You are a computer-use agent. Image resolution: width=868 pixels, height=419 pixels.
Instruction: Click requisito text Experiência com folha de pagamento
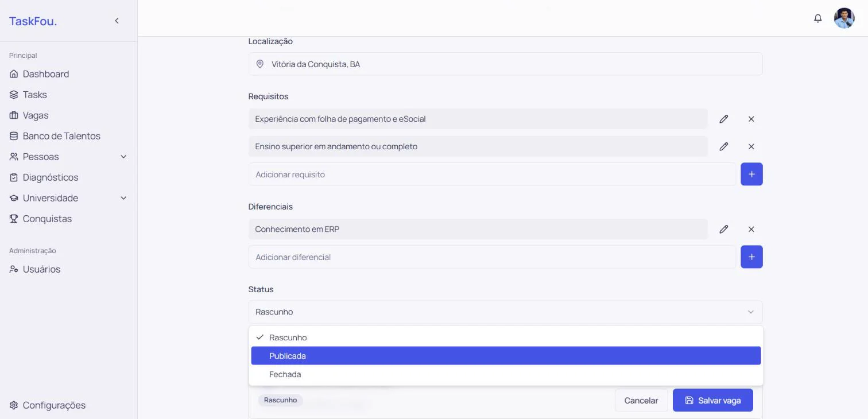pos(340,119)
